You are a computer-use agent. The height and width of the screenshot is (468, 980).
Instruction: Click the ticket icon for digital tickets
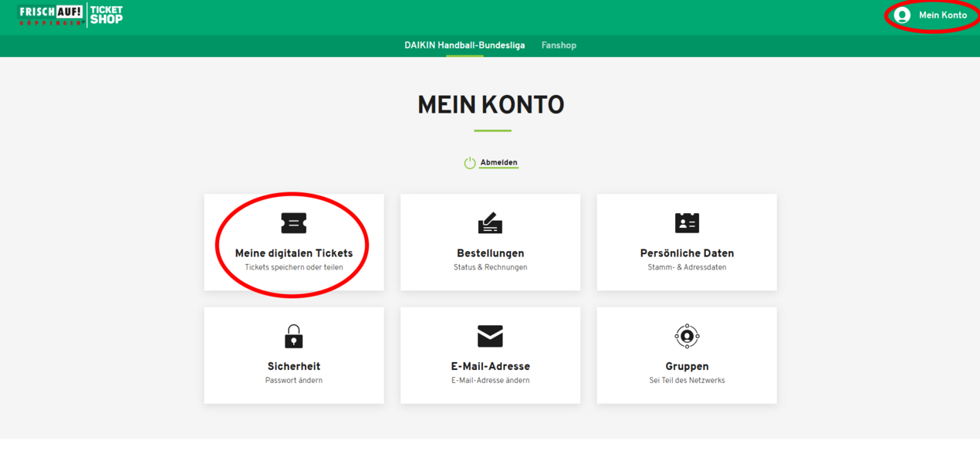click(294, 223)
